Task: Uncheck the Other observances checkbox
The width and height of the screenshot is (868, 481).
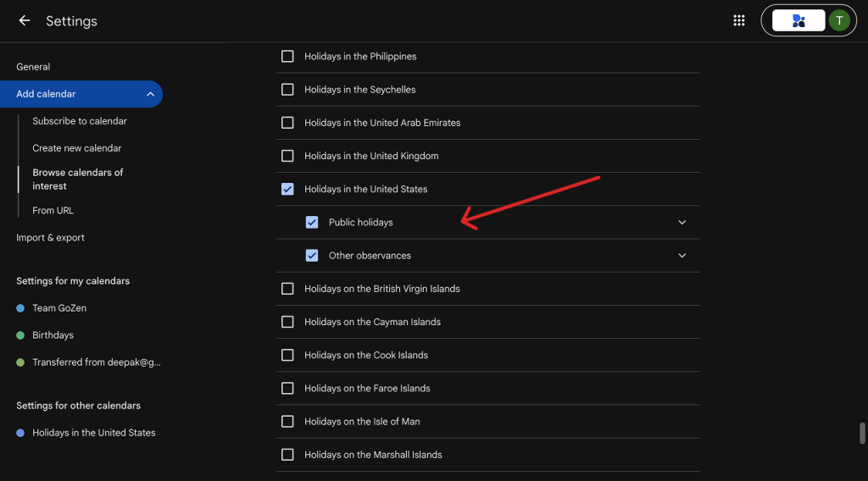Action: click(312, 256)
